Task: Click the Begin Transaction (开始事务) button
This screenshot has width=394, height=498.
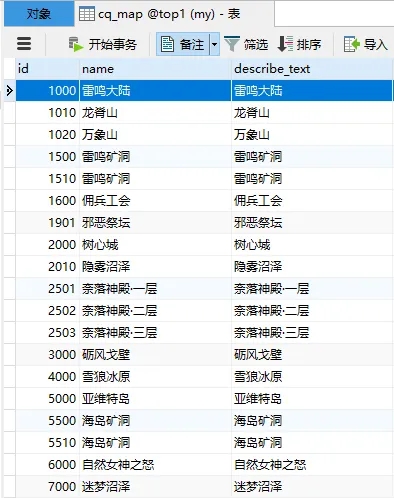Action: point(103,44)
